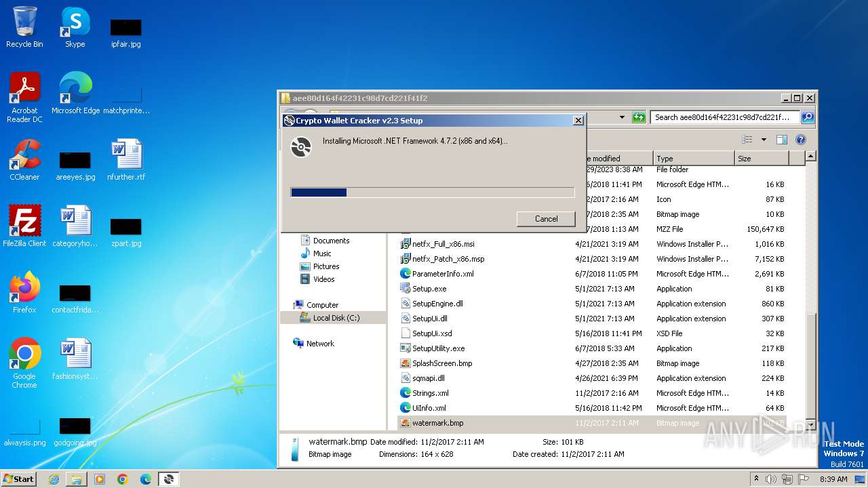The width and height of the screenshot is (868, 488).
Task: Switch to Setup installer taskbar button
Action: click(169, 479)
